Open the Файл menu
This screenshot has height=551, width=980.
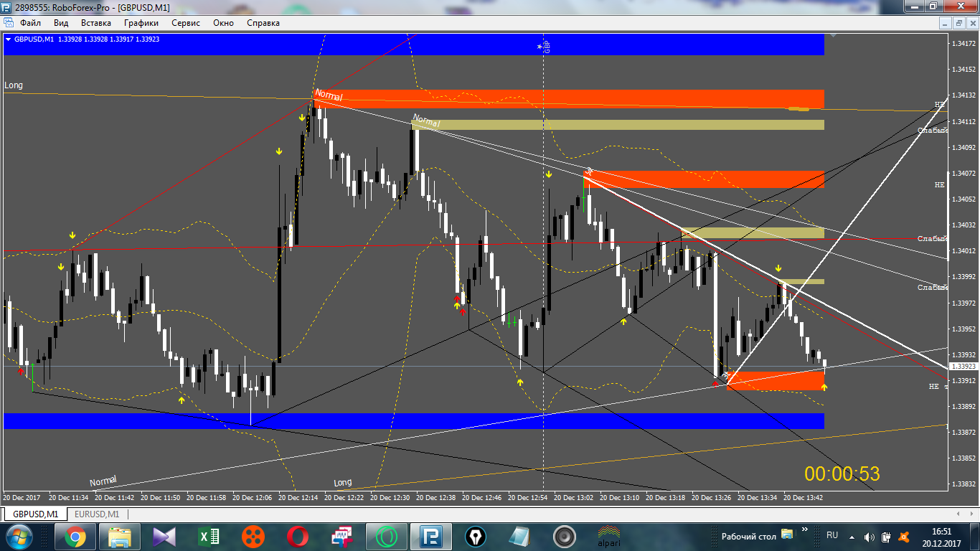point(30,23)
